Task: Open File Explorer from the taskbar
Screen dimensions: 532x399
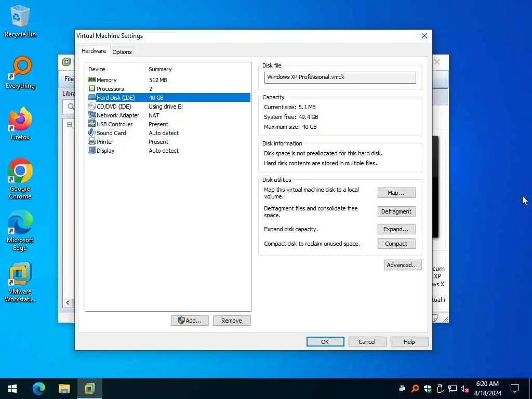Action: [x=64, y=389]
